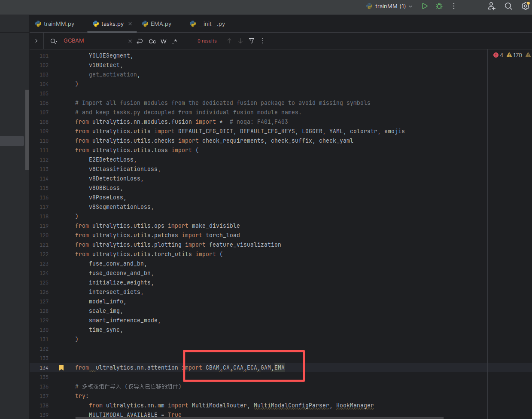Go to next occurrence arrow
This screenshot has width=532, height=419.
click(240, 41)
